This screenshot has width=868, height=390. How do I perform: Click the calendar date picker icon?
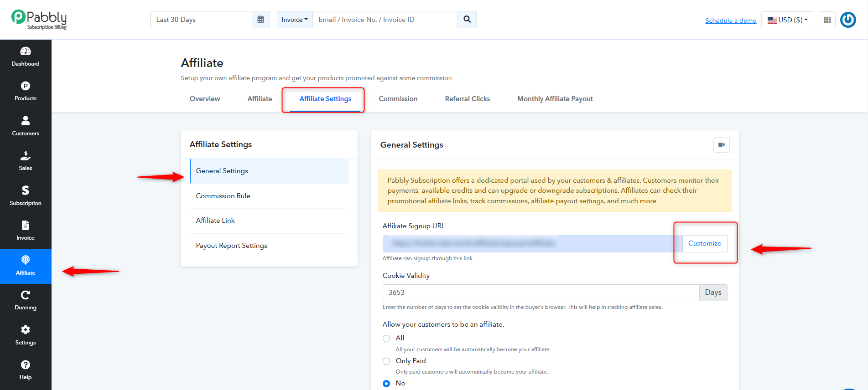point(261,20)
